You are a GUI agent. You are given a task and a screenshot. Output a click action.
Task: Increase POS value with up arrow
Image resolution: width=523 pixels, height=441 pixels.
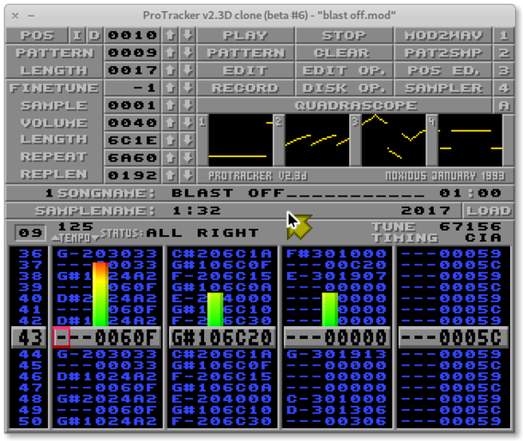coord(170,35)
